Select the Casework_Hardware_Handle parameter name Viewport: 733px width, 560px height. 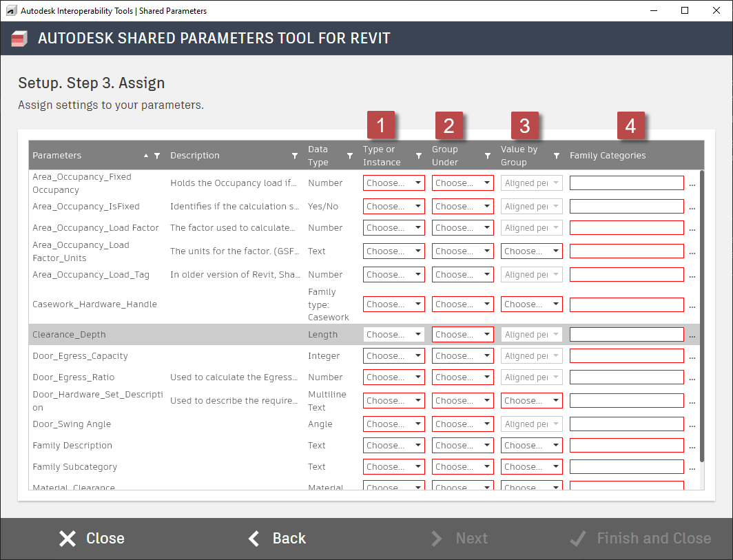tap(94, 304)
